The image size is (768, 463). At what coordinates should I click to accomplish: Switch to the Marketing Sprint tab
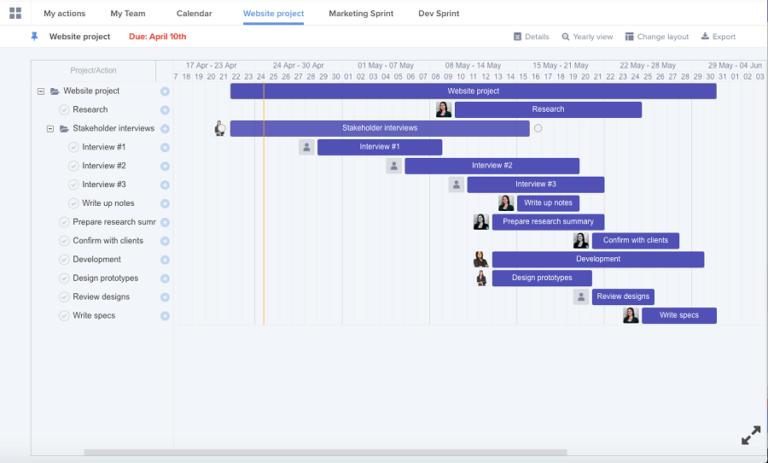(361, 14)
